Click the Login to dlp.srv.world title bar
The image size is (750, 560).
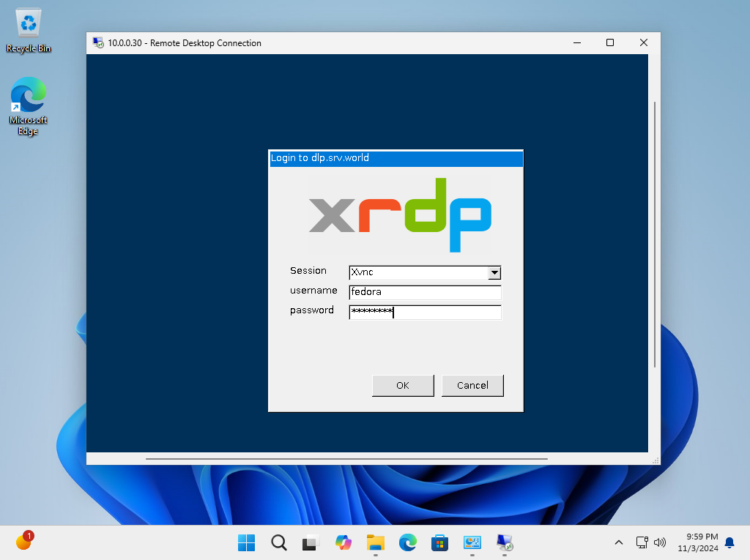click(396, 158)
